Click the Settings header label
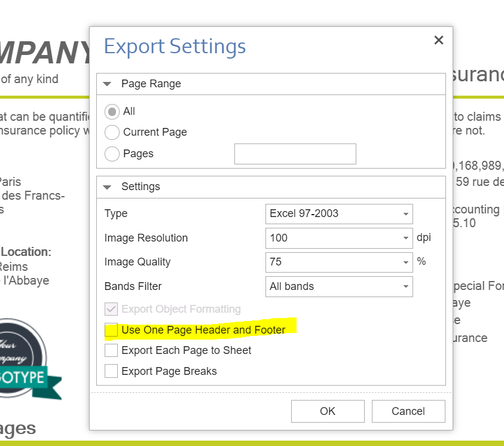The image size is (504, 446). [x=140, y=187]
